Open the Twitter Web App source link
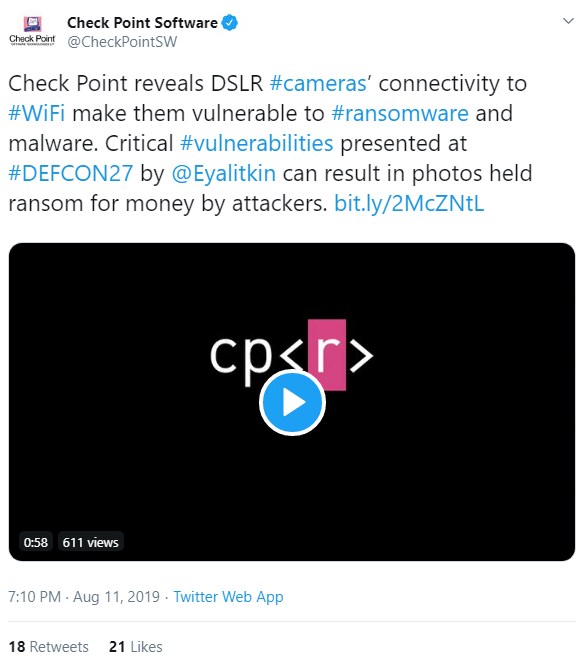 click(228, 597)
